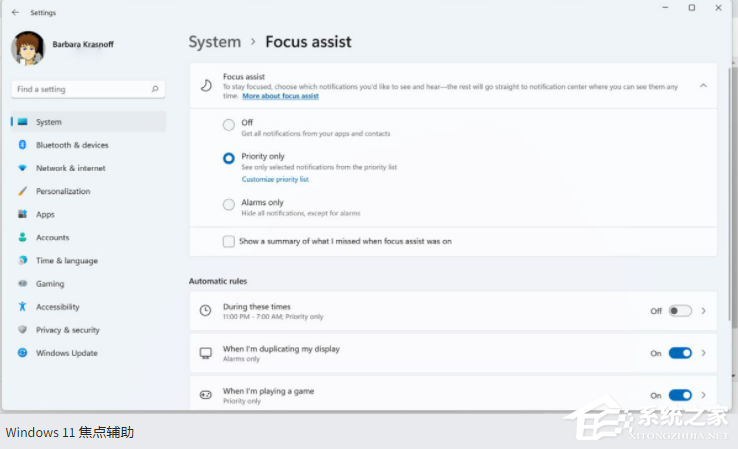Choose the Alarms only radio option
Image resolution: width=738 pixels, height=449 pixels.
[x=229, y=205]
